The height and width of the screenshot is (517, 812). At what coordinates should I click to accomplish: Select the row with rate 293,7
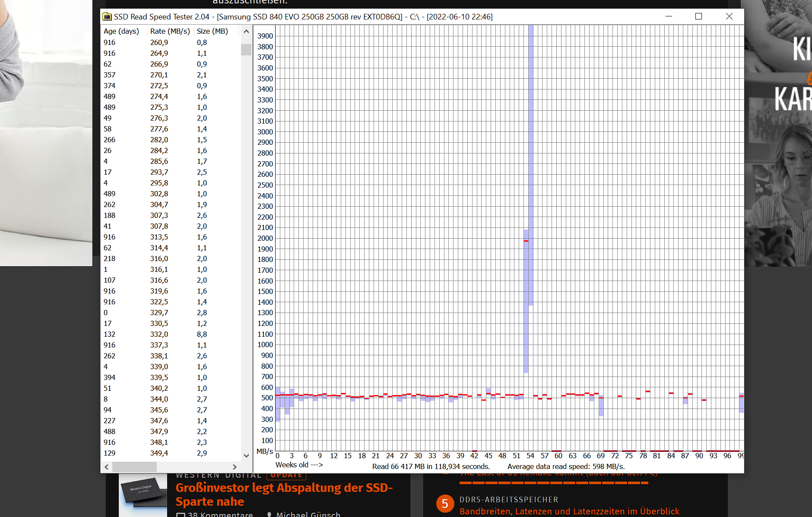171,172
